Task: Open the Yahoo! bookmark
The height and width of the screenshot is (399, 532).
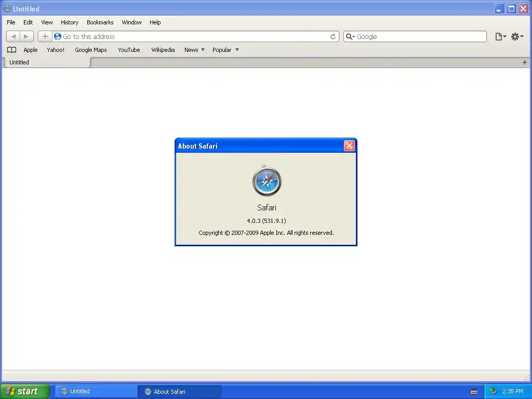Action: [x=56, y=50]
